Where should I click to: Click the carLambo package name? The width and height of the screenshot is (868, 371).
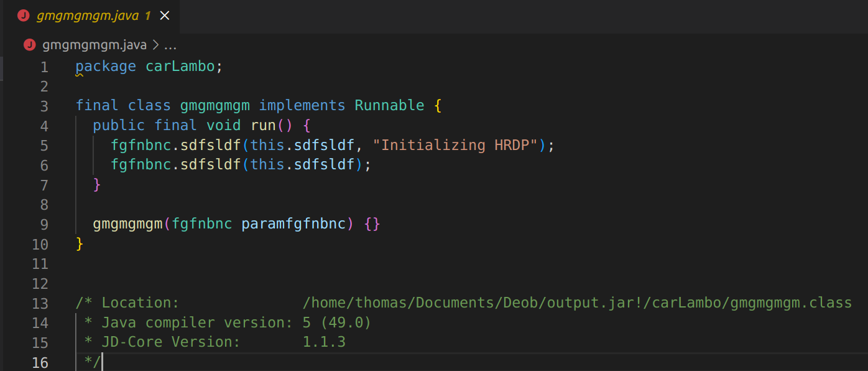point(180,66)
